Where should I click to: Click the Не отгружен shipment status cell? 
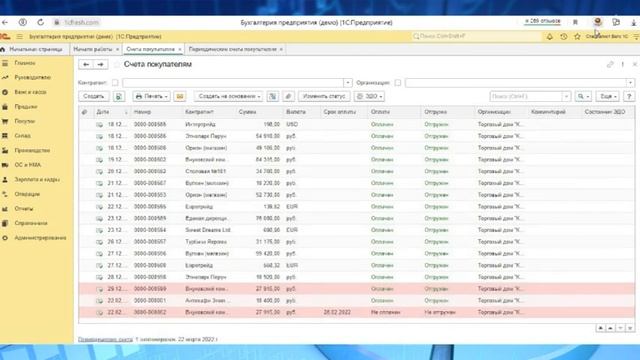coord(440,312)
